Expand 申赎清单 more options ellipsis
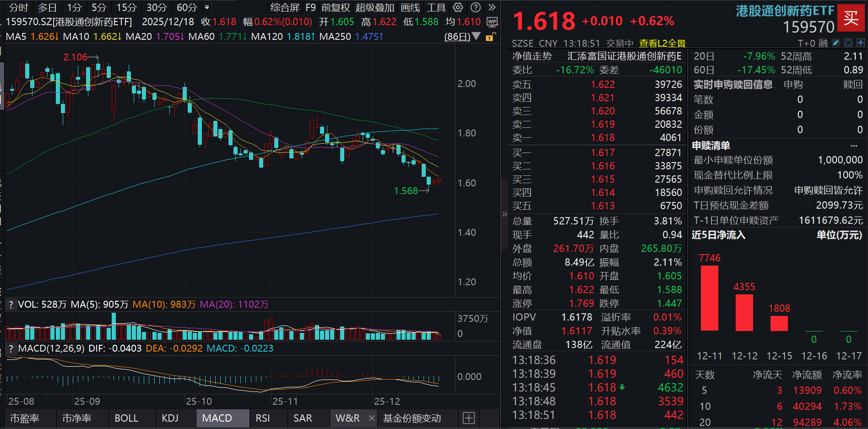 click(854, 146)
